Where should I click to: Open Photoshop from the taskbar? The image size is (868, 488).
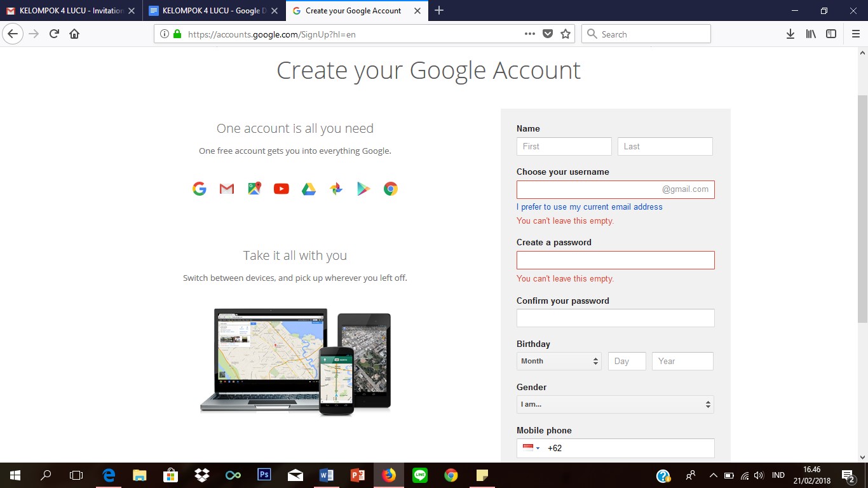click(x=264, y=475)
